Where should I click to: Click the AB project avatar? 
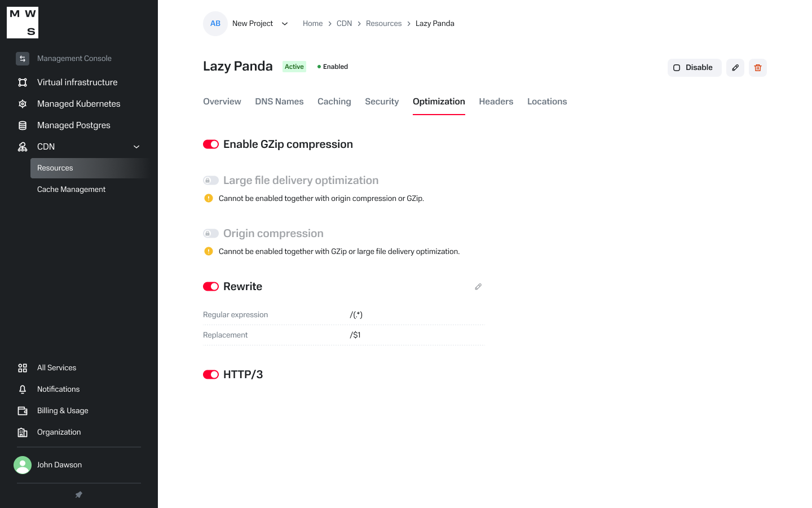tap(215, 24)
